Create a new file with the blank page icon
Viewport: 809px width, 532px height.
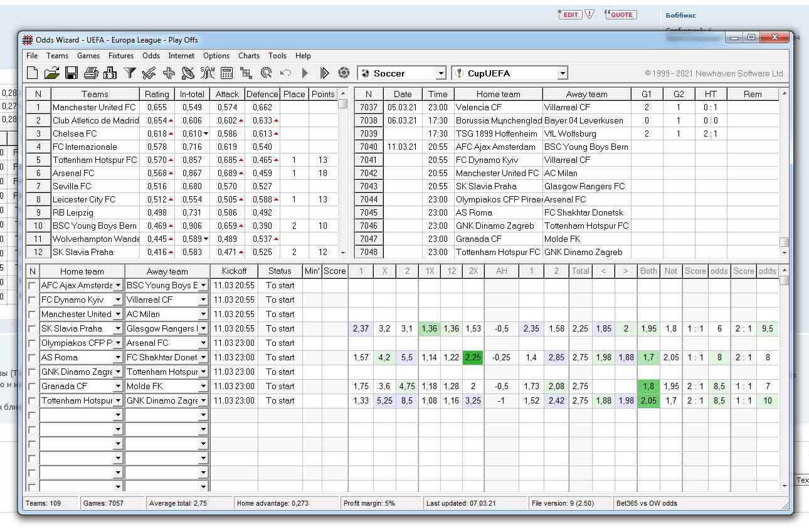point(32,73)
